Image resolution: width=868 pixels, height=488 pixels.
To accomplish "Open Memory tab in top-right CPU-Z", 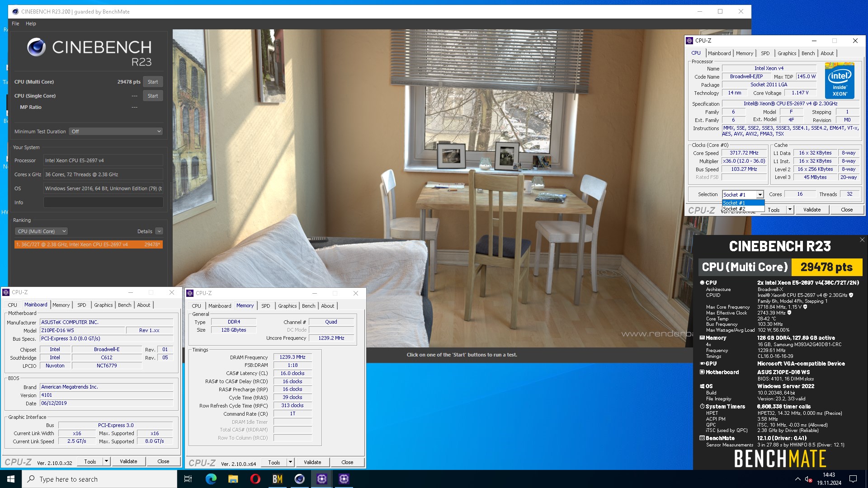I will [744, 53].
